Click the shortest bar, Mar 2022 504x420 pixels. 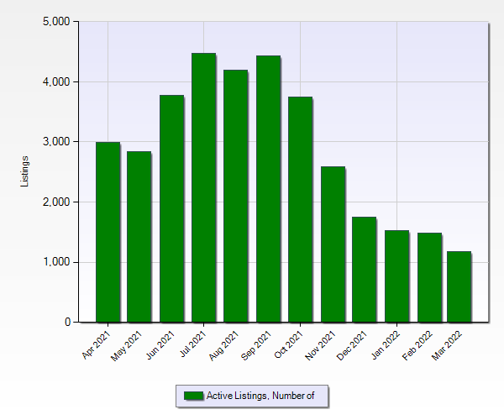click(x=459, y=287)
